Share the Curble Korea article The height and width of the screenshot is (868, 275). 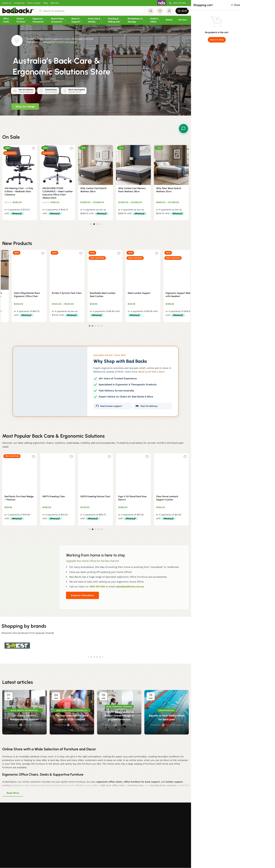[119, 730]
